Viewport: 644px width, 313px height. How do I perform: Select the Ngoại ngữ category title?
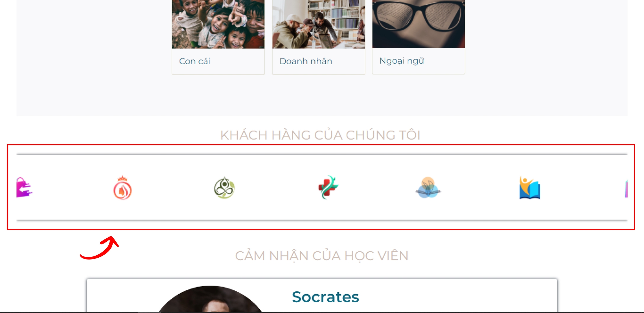tap(402, 61)
